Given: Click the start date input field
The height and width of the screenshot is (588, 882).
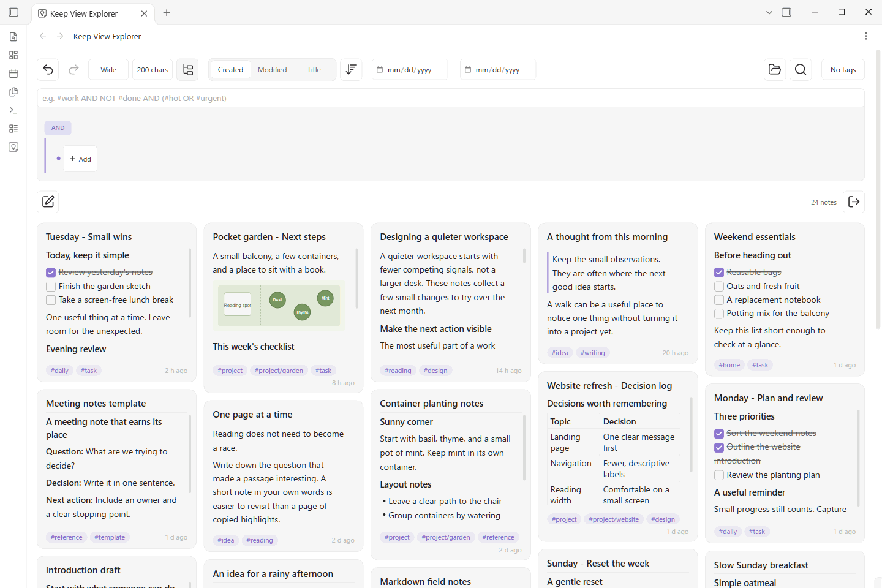Looking at the screenshot, I should coord(410,70).
